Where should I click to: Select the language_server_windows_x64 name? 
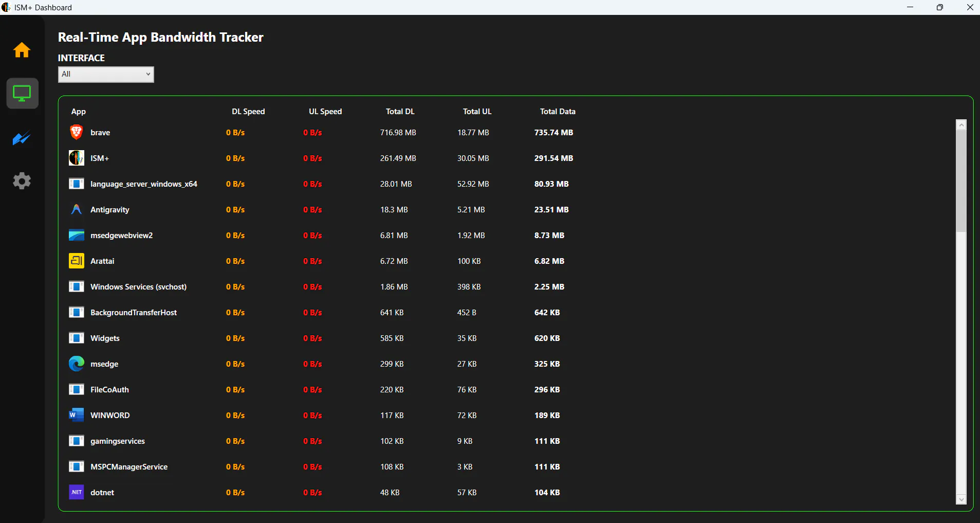(144, 184)
